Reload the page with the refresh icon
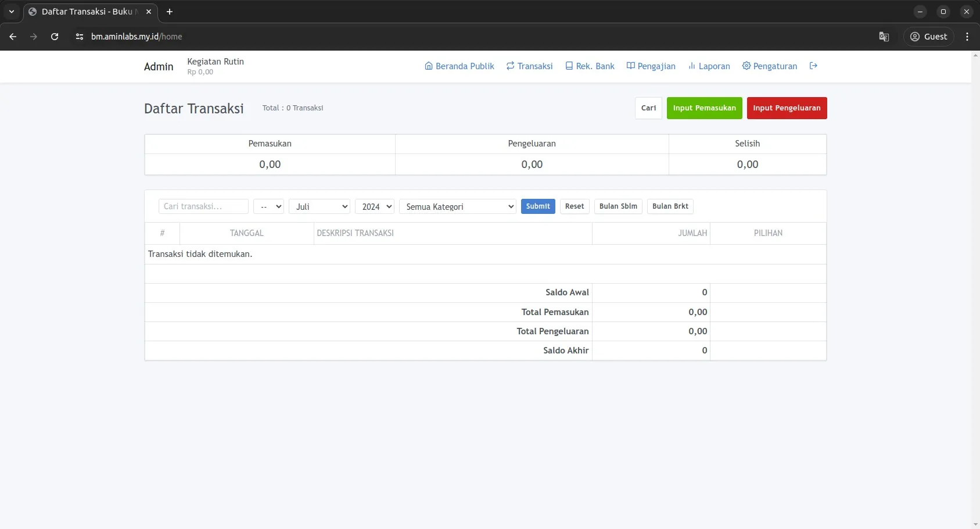Image resolution: width=980 pixels, height=529 pixels. tap(55, 37)
